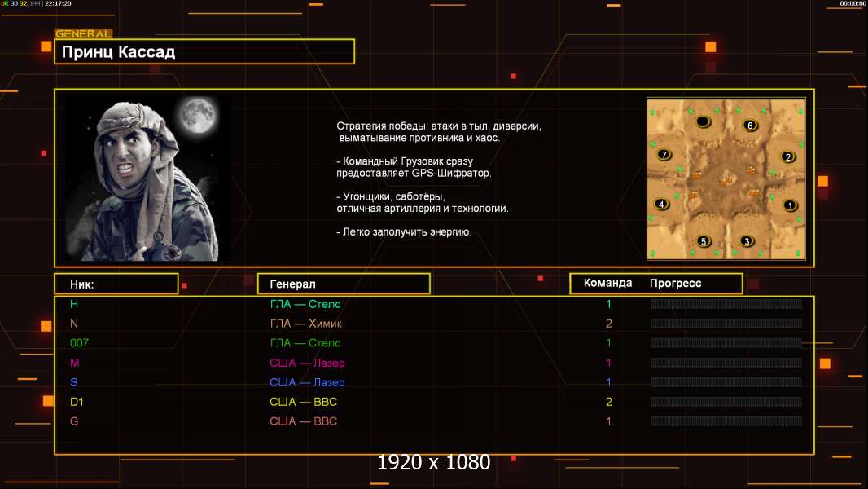Click team number 1 in player G's row
The width and height of the screenshot is (868, 489).
(608, 421)
